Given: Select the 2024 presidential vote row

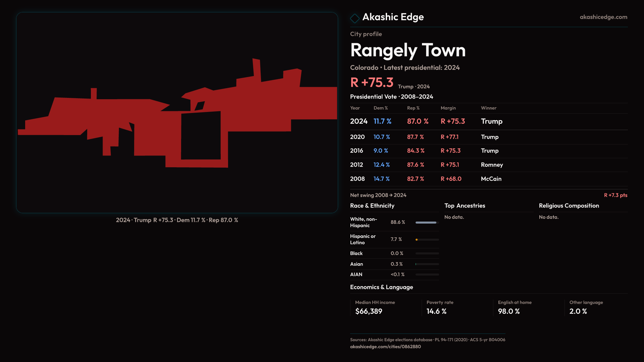Looking at the screenshot, I should [x=488, y=121].
